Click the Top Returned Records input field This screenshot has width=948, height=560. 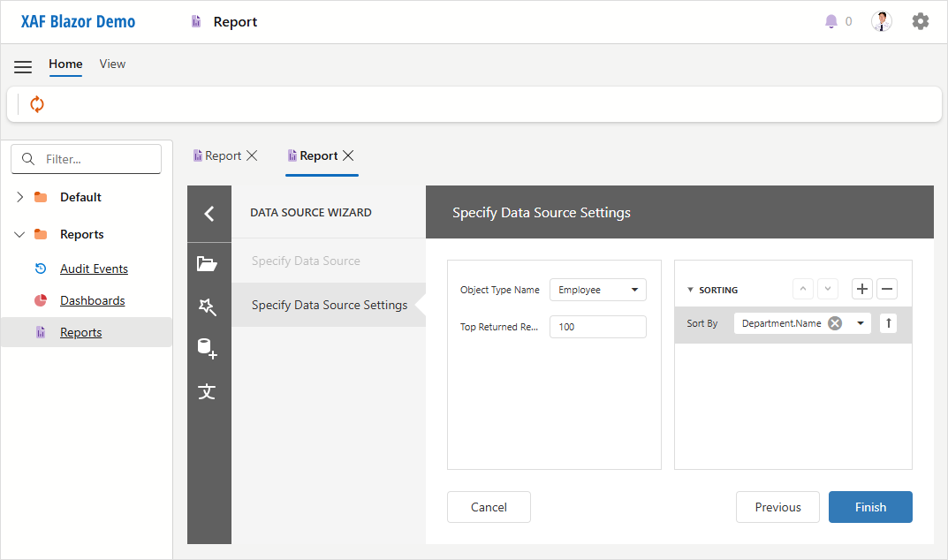(x=597, y=327)
